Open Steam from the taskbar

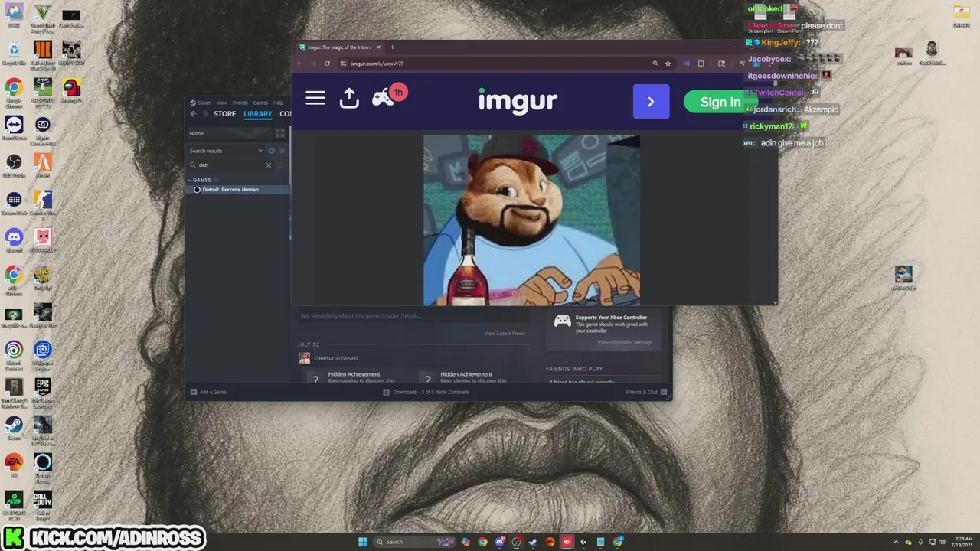[x=533, y=542]
